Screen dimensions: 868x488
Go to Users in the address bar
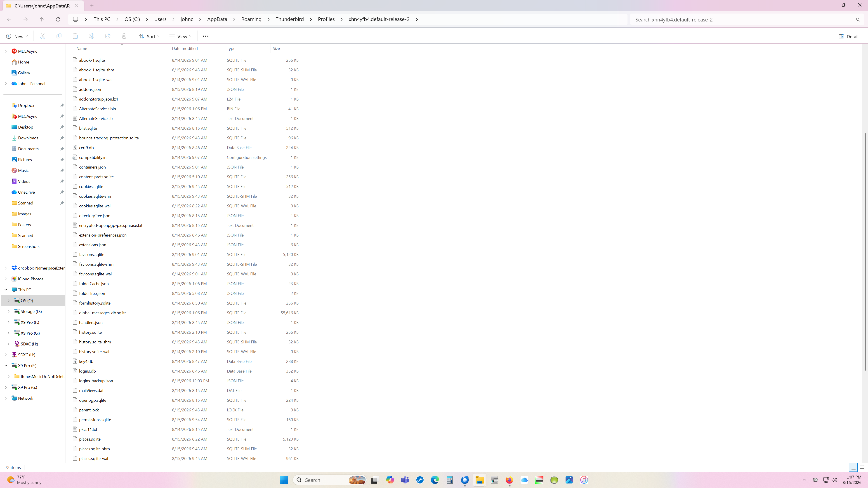tap(160, 19)
